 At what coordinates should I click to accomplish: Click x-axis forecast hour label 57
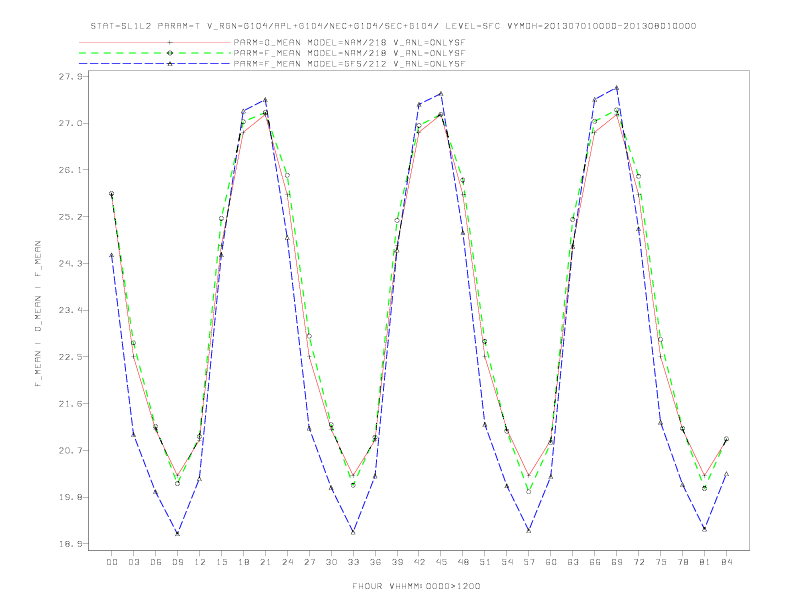coord(529,562)
